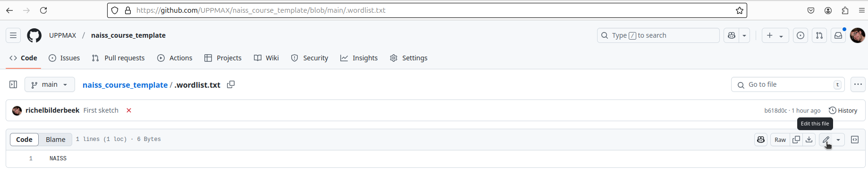This screenshot has height=182, width=868.
Task: Open the Wiki tab
Action: pyautogui.click(x=266, y=58)
